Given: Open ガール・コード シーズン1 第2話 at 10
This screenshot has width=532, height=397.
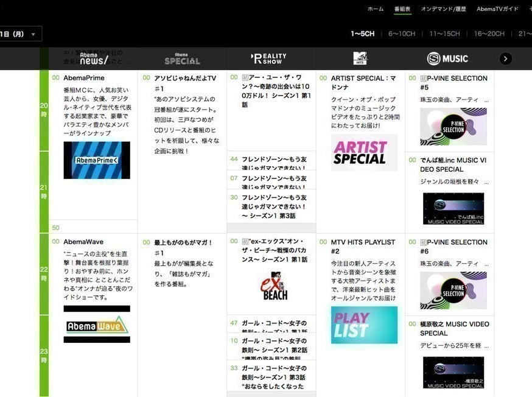Looking at the screenshot, I should click(271, 346).
